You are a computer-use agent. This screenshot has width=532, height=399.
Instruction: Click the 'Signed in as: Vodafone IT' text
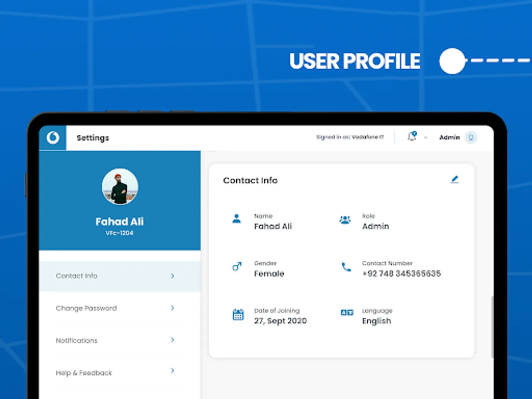click(x=350, y=137)
